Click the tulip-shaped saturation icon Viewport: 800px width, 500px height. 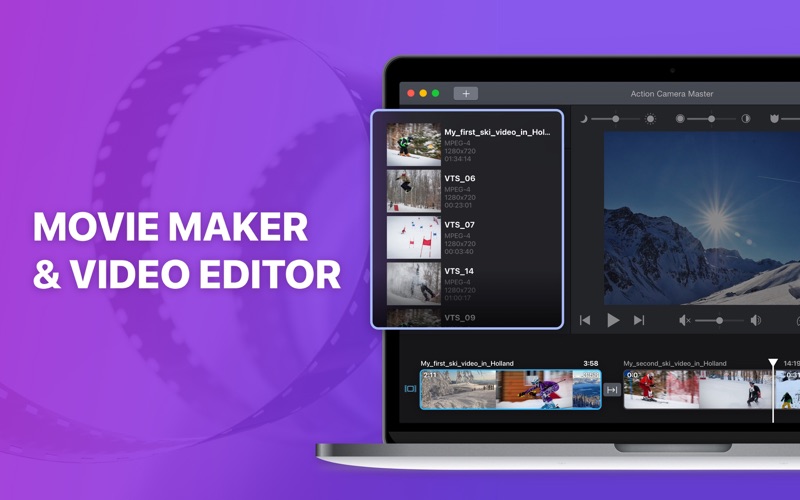tap(774, 119)
